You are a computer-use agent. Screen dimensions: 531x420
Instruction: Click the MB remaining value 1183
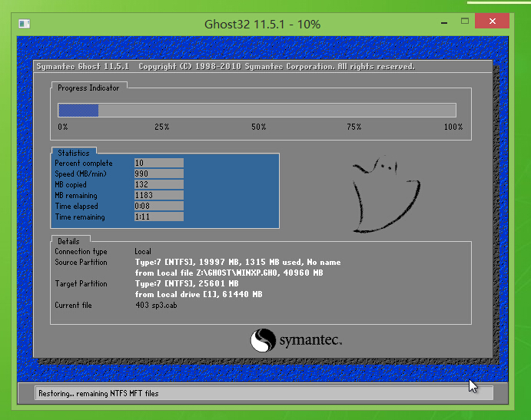click(159, 195)
